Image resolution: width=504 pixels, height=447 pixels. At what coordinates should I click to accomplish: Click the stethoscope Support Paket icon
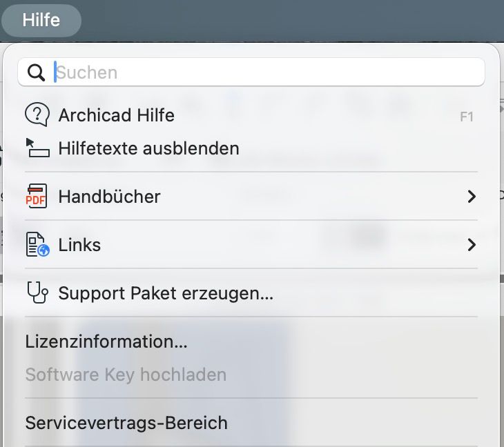coord(37,293)
